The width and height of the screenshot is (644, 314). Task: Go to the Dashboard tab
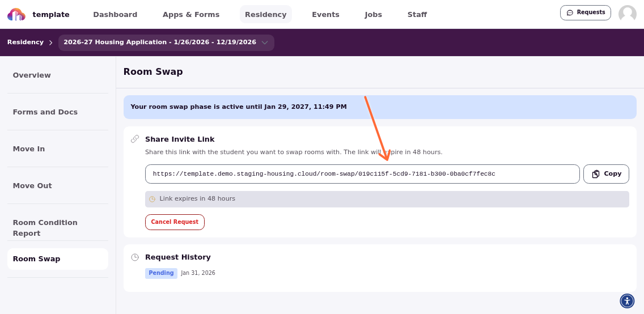[115, 14]
